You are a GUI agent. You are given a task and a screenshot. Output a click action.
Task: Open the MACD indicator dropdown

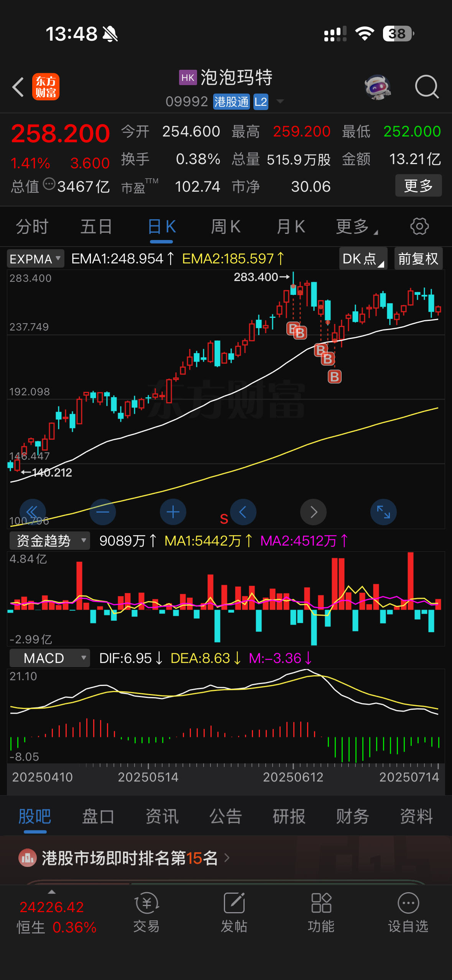pos(49,658)
